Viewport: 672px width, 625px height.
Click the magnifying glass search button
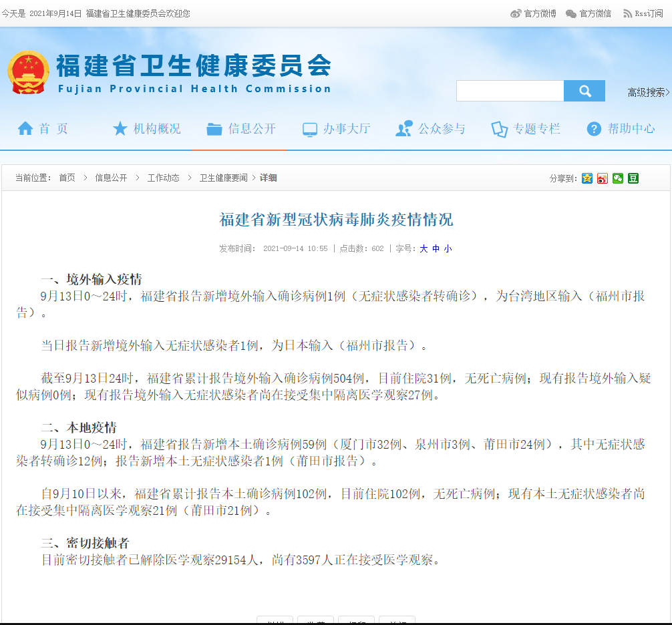tap(584, 91)
